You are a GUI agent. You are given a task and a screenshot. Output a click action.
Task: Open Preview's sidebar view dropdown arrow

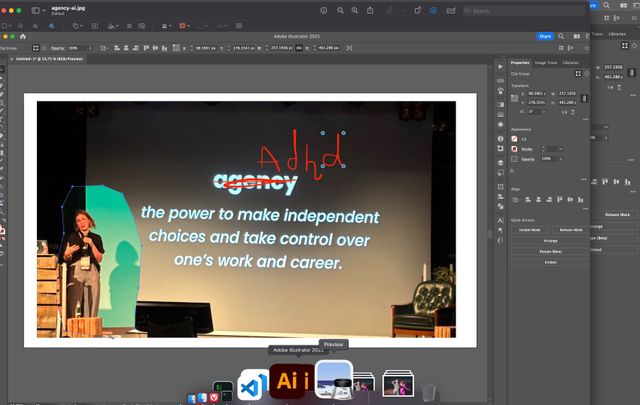[x=44, y=10]
